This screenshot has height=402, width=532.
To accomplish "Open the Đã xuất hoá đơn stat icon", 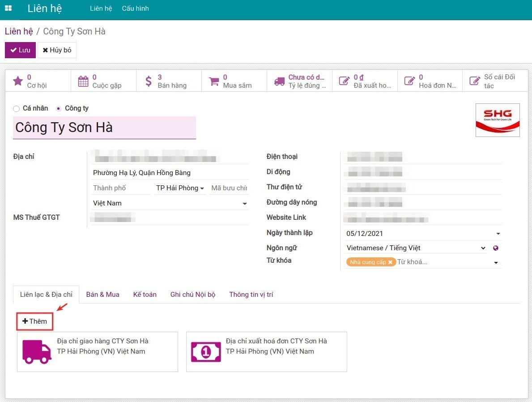I will coord(344,81).
